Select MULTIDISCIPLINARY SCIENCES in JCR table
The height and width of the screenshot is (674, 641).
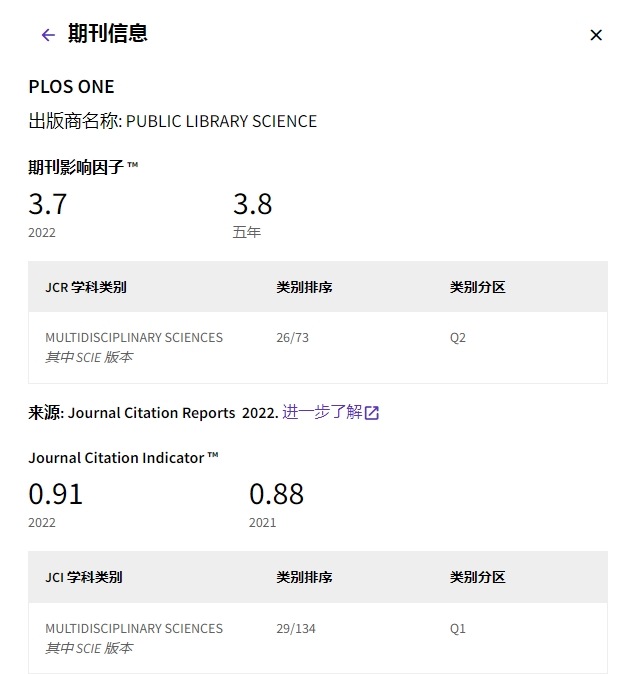(134, 338)
